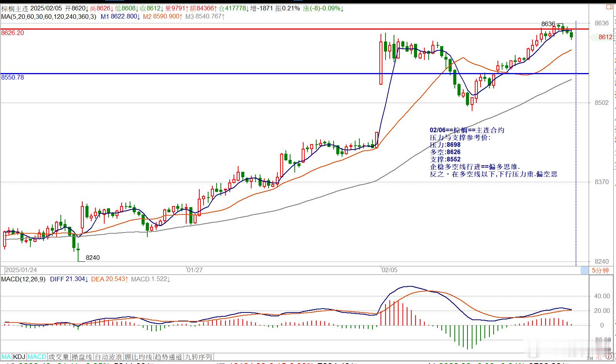The width and height of the screenshot is (616, 364).
Task: Click the M3 8540.767 moving average value
Action: (x=205, y=17)
